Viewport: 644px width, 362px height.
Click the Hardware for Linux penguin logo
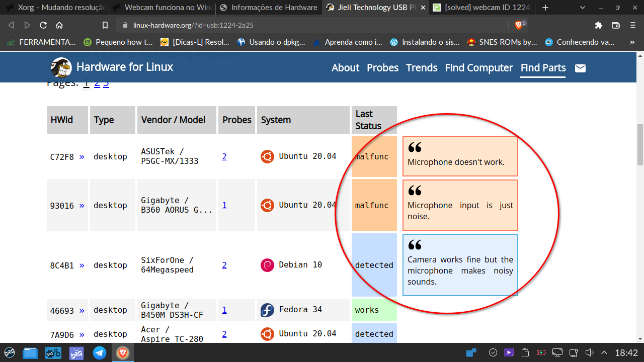click(x=61, y=67)
